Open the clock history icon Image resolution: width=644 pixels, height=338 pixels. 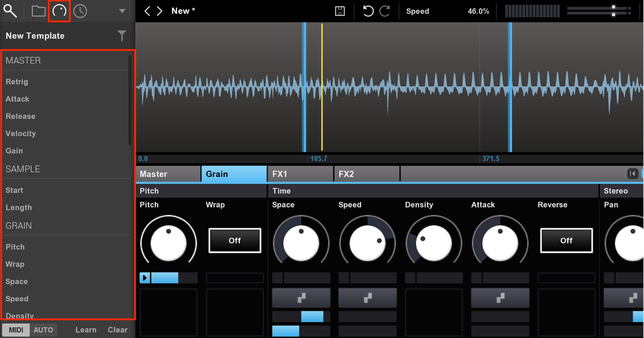click(x=80, y=11)
